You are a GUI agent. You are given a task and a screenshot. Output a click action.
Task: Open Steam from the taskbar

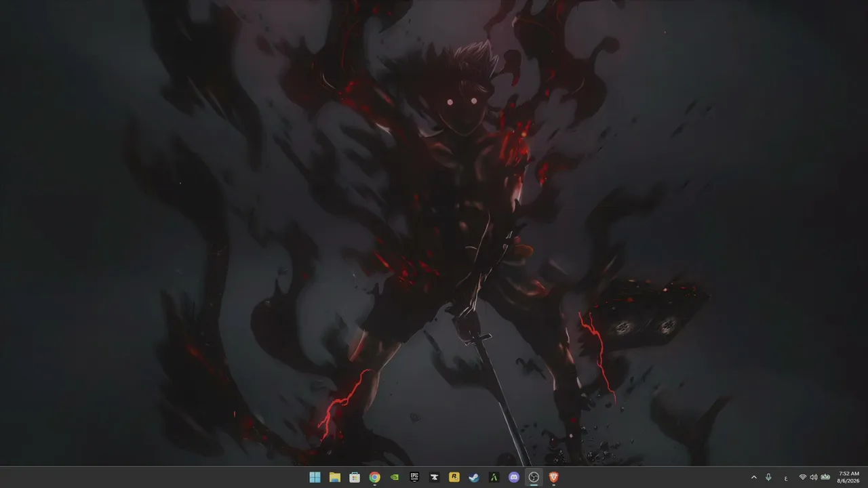pyautogui.click(x=474, y=477)
